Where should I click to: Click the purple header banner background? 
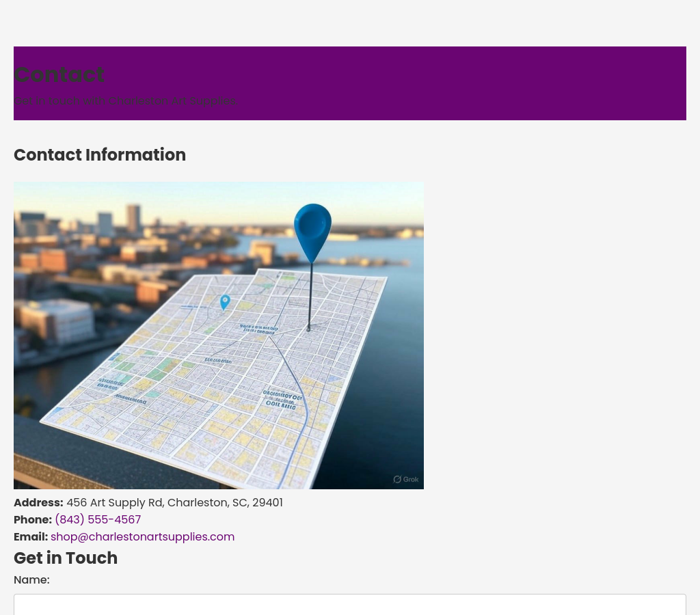coord(479,82)
